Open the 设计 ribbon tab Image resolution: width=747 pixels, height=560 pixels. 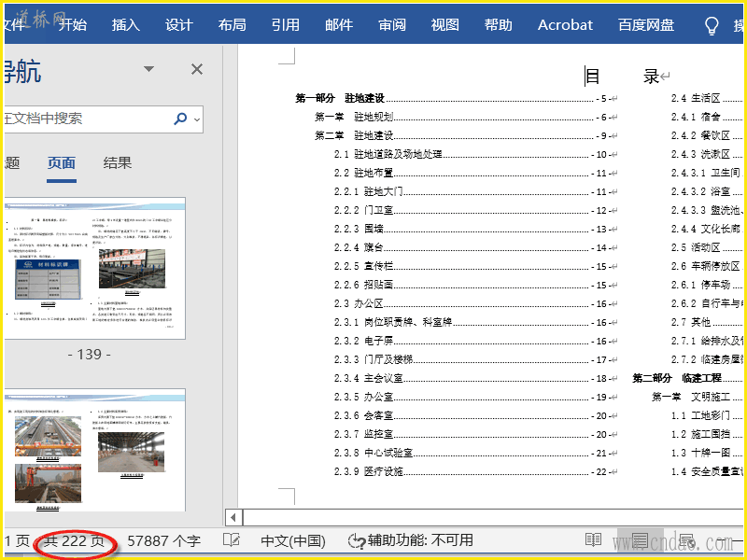(x=178, y=25)
